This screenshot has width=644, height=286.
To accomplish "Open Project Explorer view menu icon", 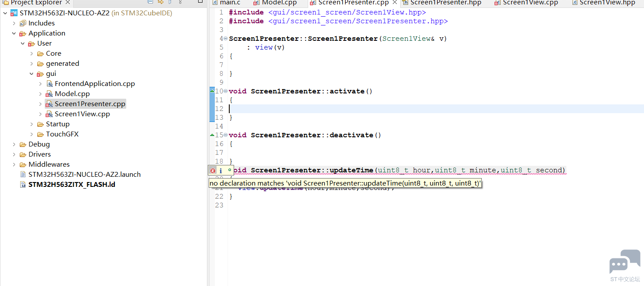I will tap(180, 2).
